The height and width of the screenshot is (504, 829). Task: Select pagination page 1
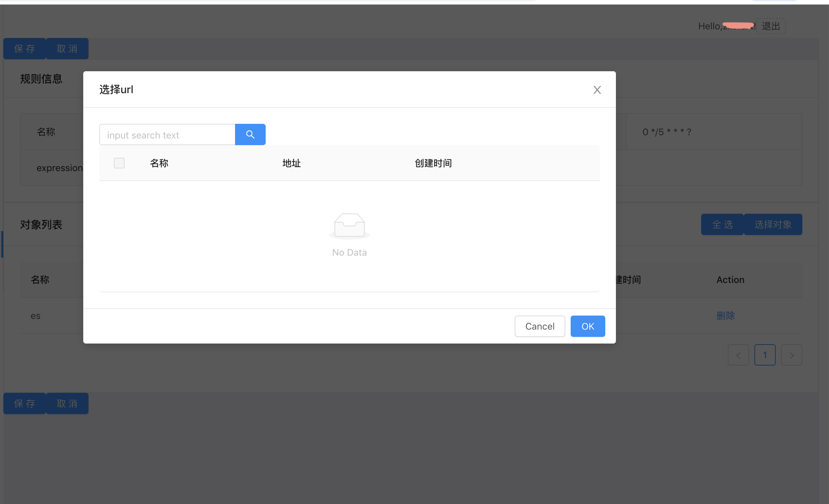(765, 355)
